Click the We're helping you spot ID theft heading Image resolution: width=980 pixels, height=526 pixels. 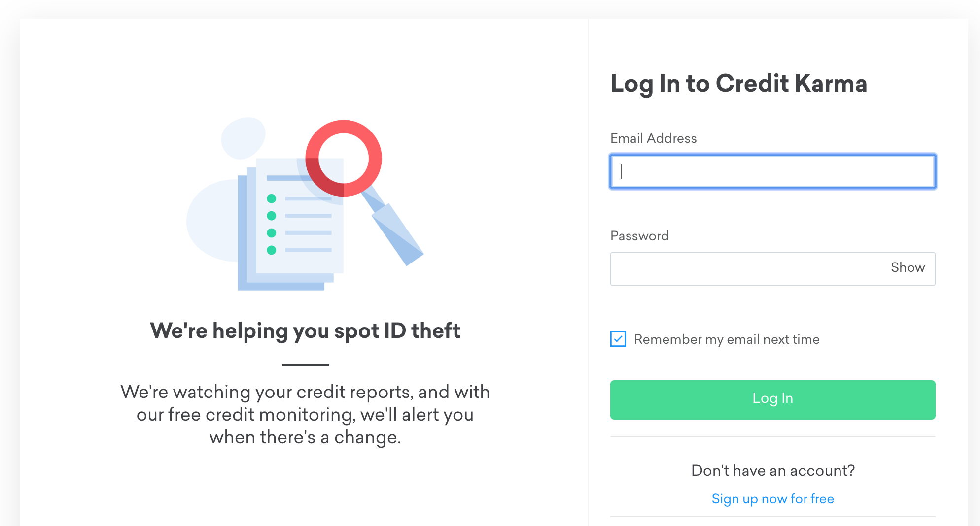coord(305,330)
